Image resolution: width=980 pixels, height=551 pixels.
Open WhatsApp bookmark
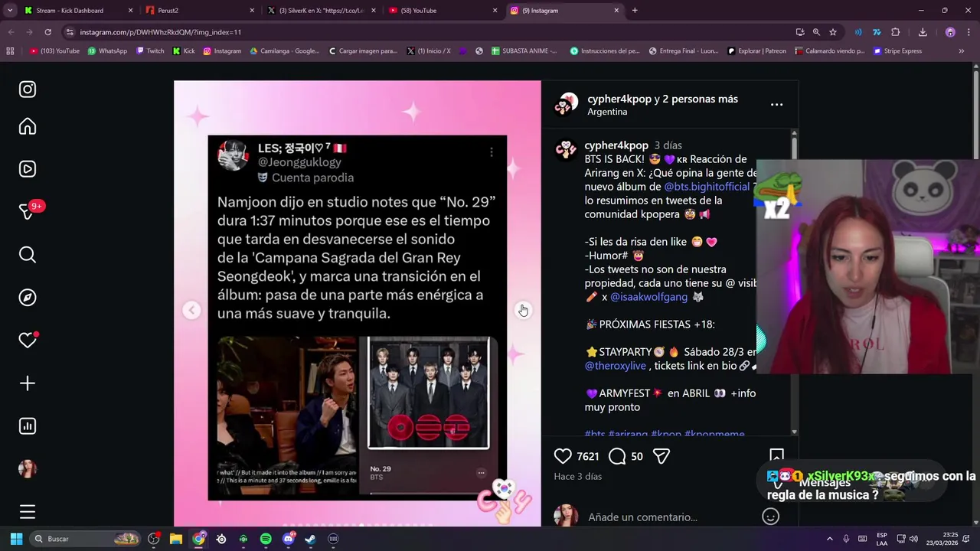(107, 51)
